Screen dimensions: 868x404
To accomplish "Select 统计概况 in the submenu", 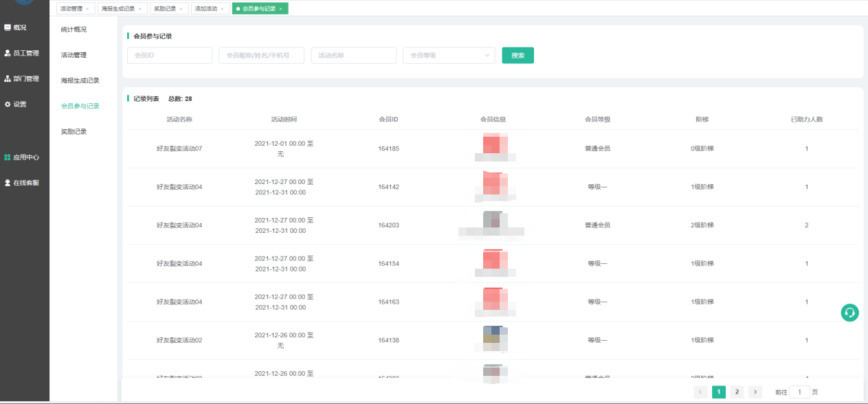I will pyautogui.click(x=74, y=30).
